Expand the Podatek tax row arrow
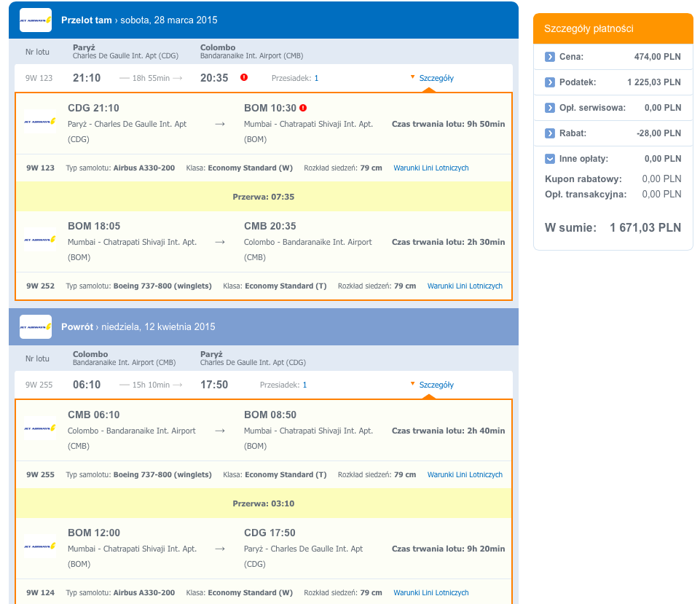Image resolution: width=700 pixels, height=604 pixels. (550, 82)
